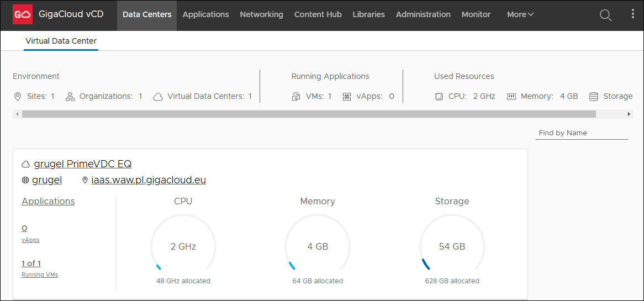
Task: Click the Find by Name field
Action: (582, 133)
